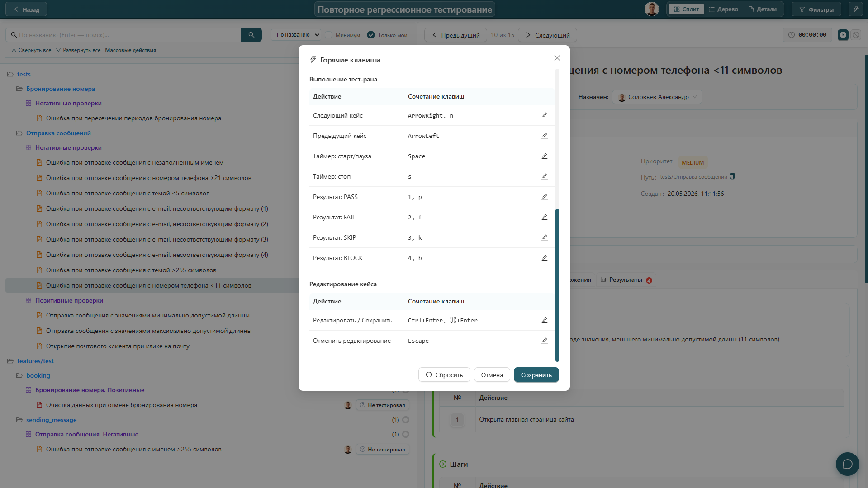Open Массовые действия menu
868x488 pixels.
(x=131, y=50)
